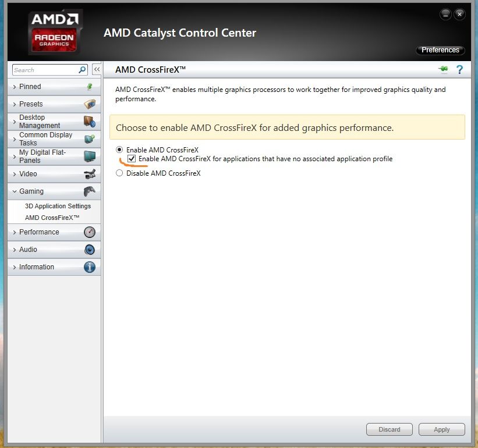
Task: Open 3D Application Settings page
Action: [x=58, y=206]
